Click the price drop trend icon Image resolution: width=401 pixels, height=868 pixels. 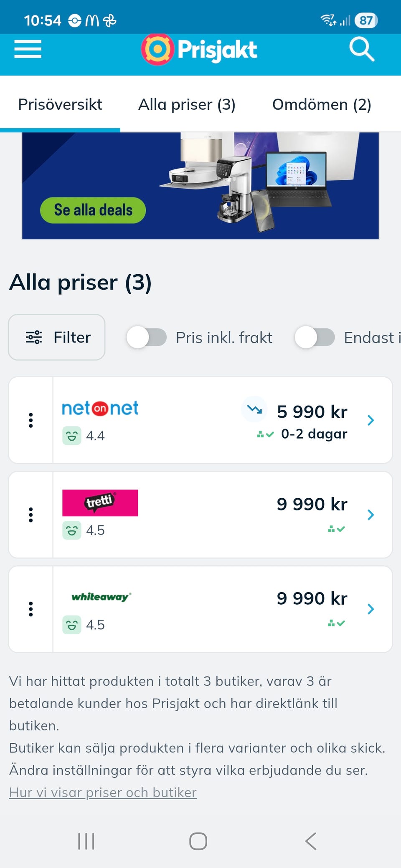pyautogui.click(x=254, y=409)
